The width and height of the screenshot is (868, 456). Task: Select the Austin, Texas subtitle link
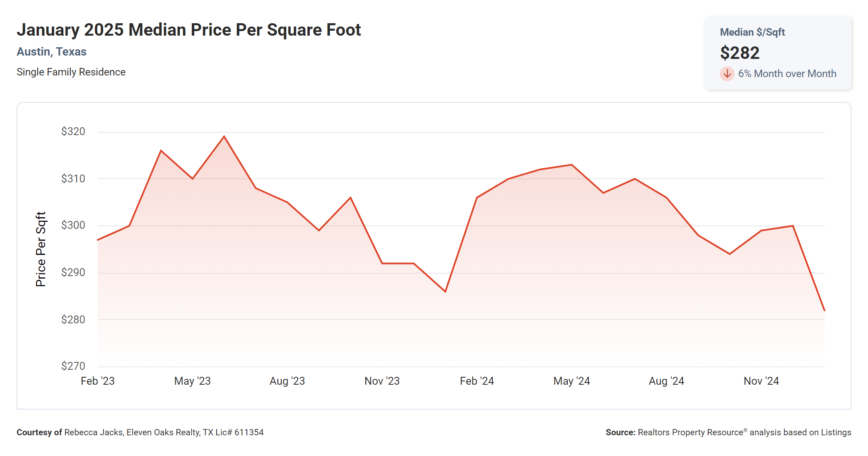51,52
